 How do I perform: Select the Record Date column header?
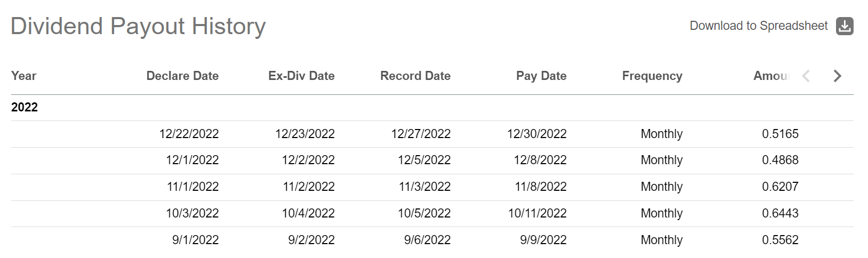coord(415,76)
